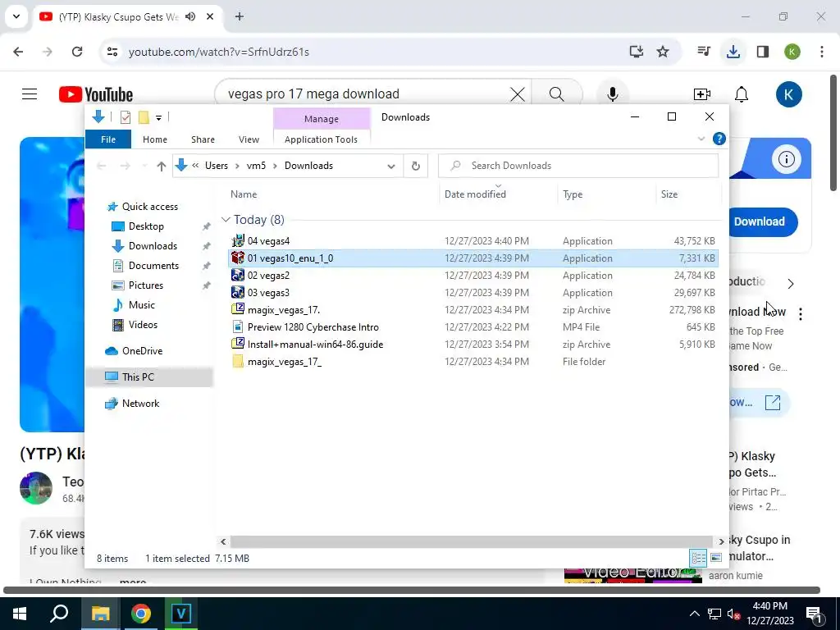Click the blue Download ad button
This screenshot has height=630, width=840.
(759, 221)
